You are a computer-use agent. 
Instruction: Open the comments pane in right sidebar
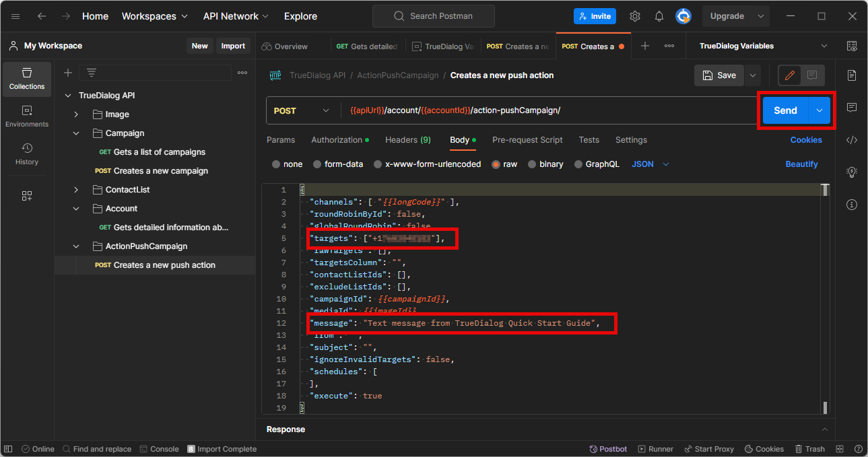[x=852, y=107]
